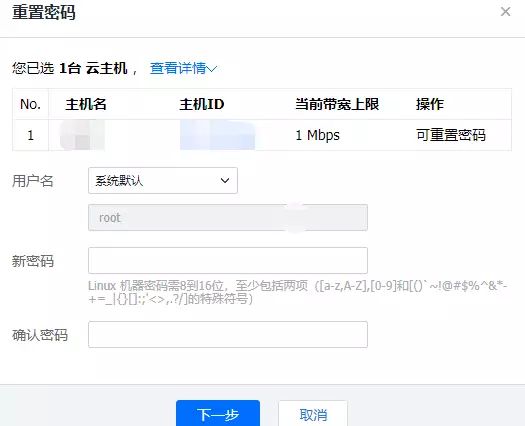Click the disabled root username field
The image size is (525, 426).
point(228,218)
